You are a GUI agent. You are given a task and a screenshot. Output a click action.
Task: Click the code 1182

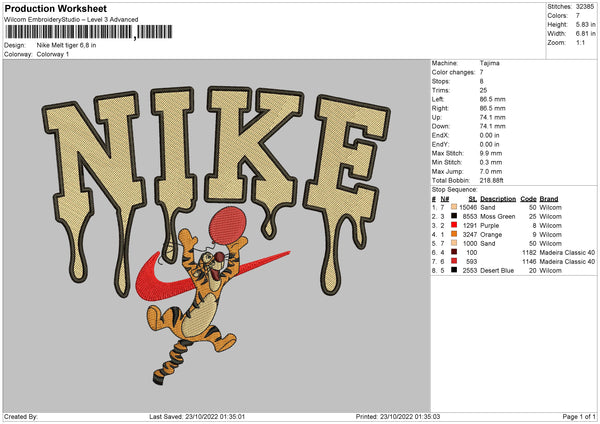coord(529,252)
